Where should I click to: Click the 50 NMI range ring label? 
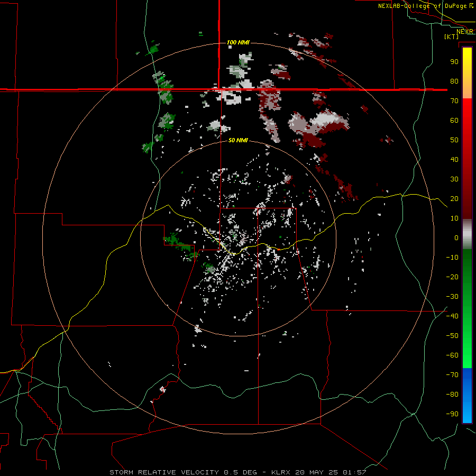coord(238,140)
